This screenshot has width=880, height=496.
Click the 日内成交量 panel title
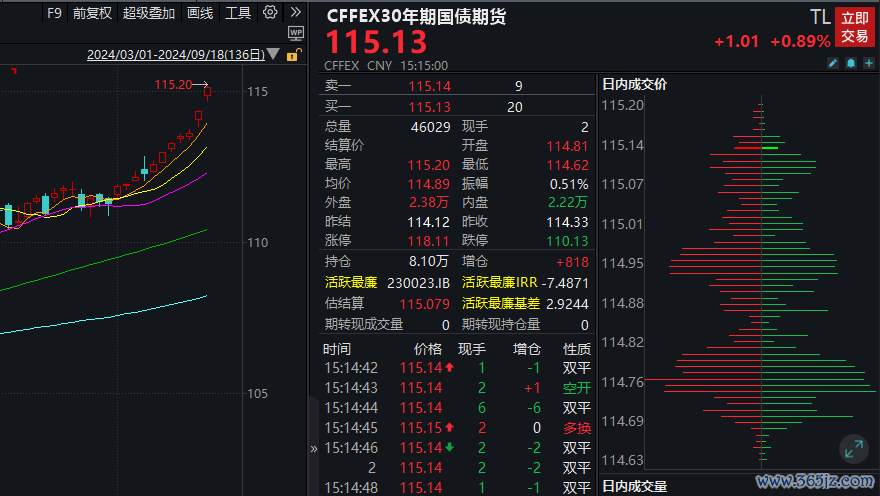pos(634,486)
